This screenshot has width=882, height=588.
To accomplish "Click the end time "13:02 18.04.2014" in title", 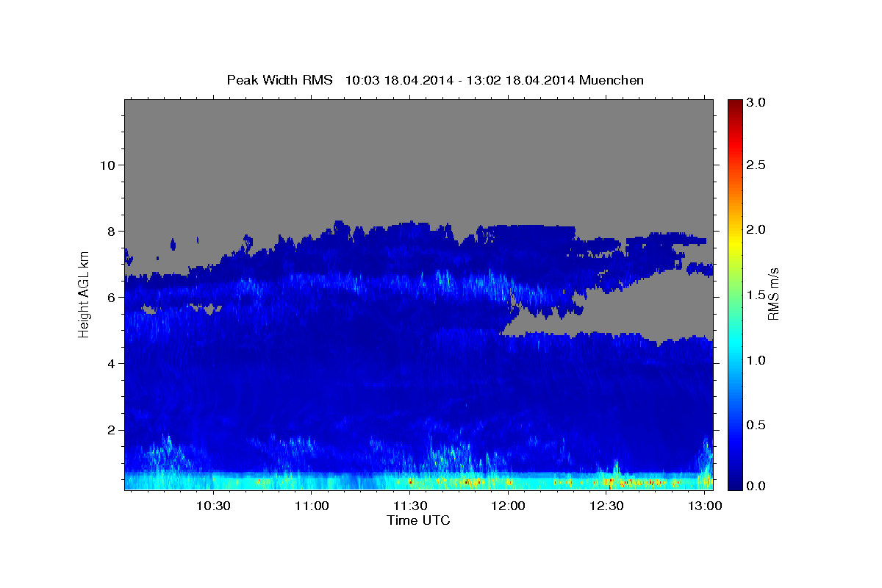I will point(522,80).
